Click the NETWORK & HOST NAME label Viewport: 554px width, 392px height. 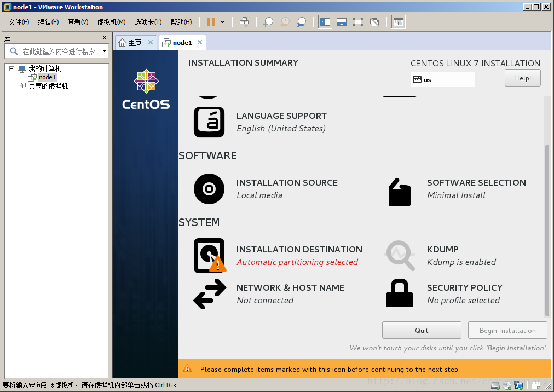pos(291,288)
